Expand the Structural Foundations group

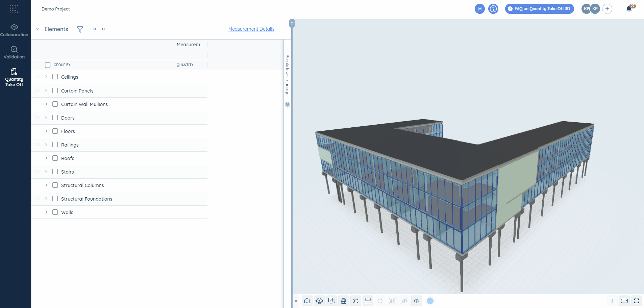(46, 199)
